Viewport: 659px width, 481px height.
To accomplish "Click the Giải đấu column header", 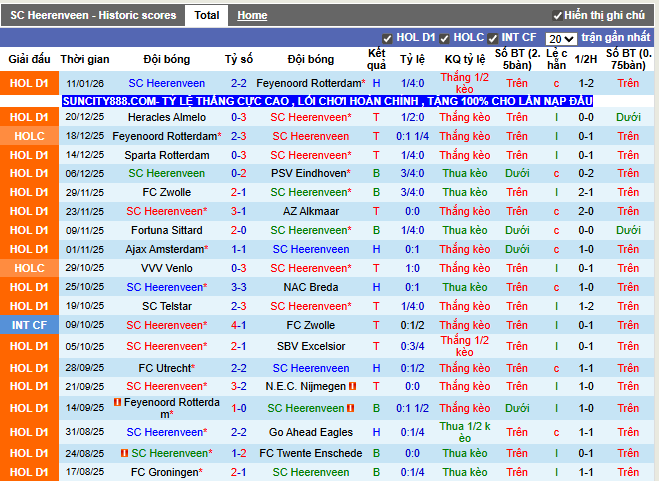I will click(x=29, y=59).
